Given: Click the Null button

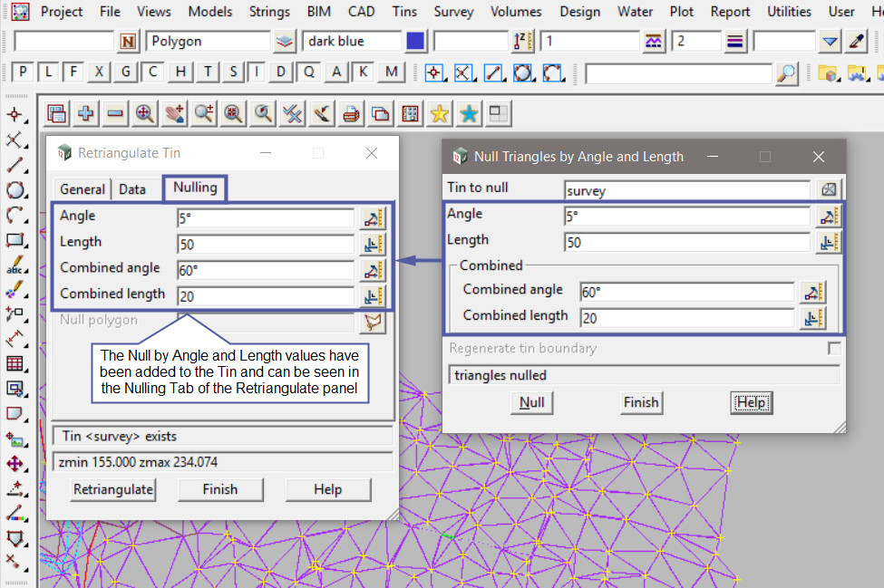Looking at the screenshot, I should [531, 402].
